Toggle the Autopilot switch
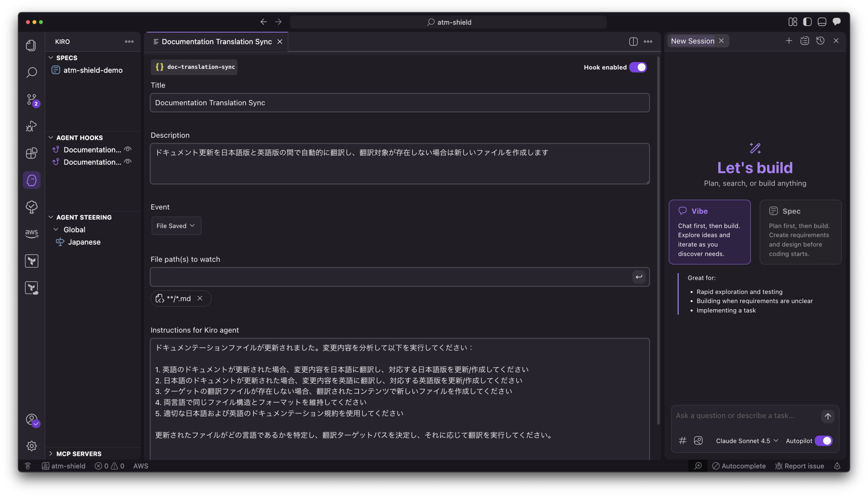868x496 pixels. click(x=823, y=440)
